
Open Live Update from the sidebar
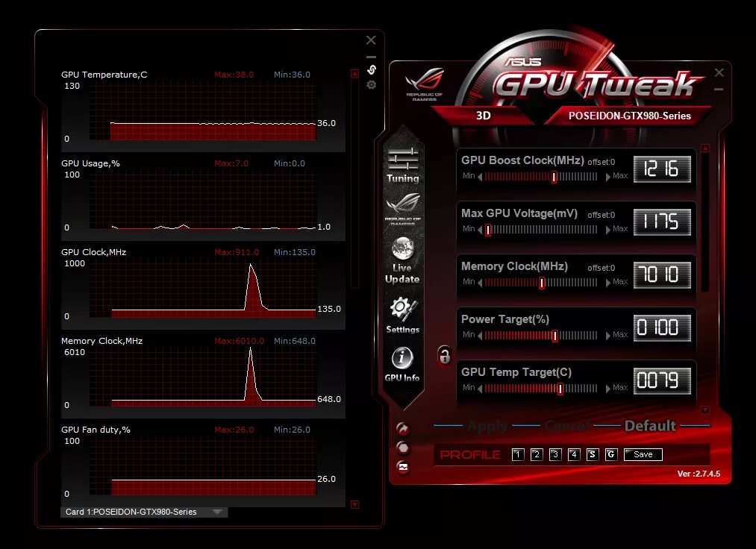click(402, 260)
